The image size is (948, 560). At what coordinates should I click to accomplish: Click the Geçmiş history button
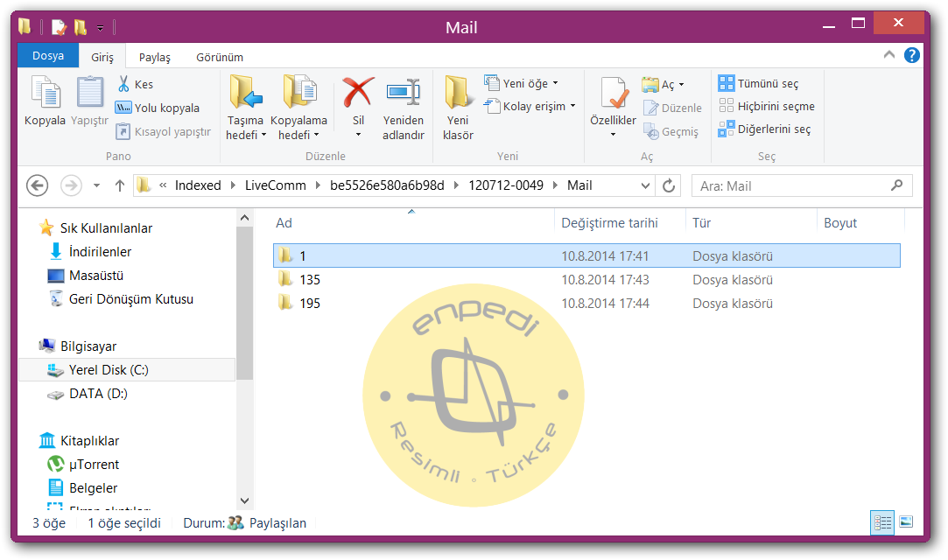click(x=671, y=132)
